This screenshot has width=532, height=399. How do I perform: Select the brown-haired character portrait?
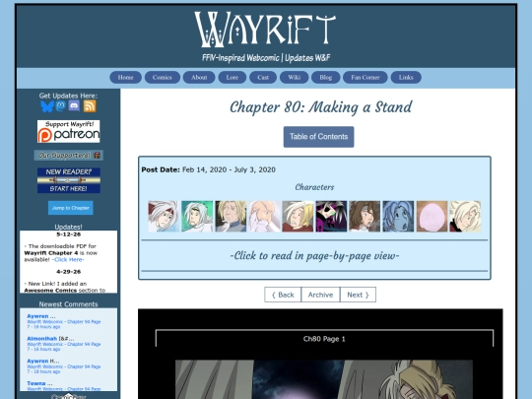[365, 217]
